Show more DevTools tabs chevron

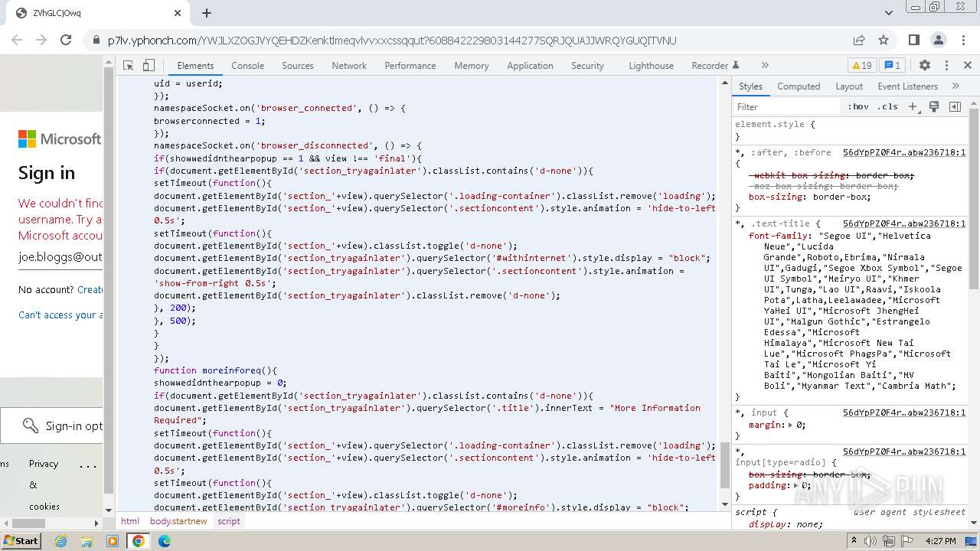coord(764,66)
